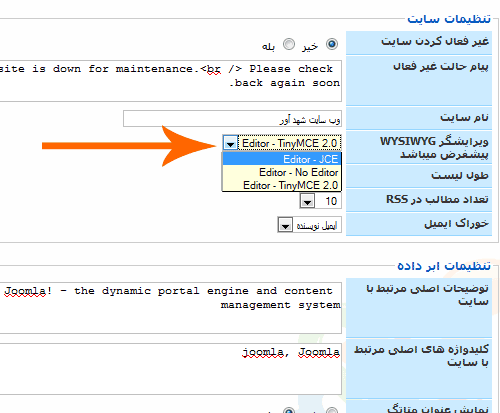Choose Editor - No Editor option
The width and height of the screenshot is (500, 413).
[282, 172]
